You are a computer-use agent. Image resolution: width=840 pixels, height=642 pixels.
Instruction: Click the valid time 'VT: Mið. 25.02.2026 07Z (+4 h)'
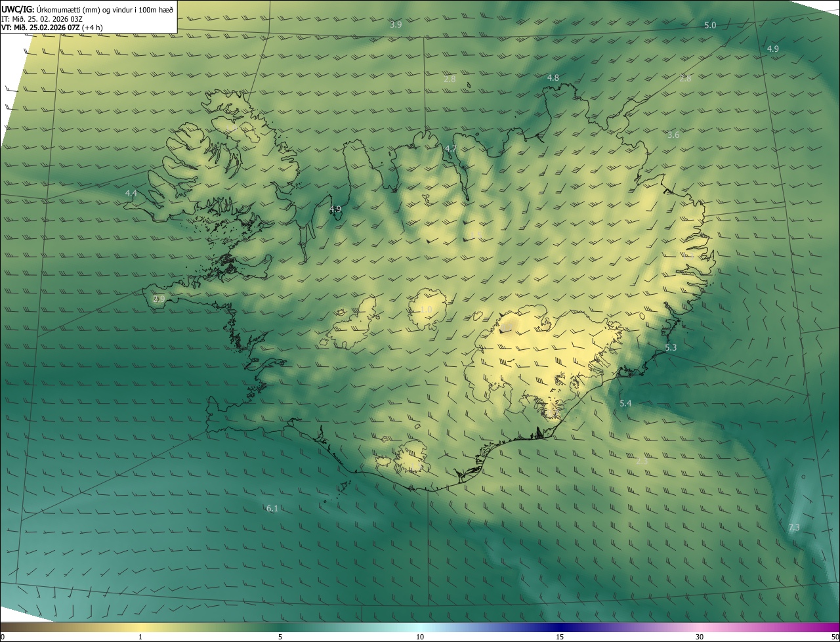tap(52, 28)
